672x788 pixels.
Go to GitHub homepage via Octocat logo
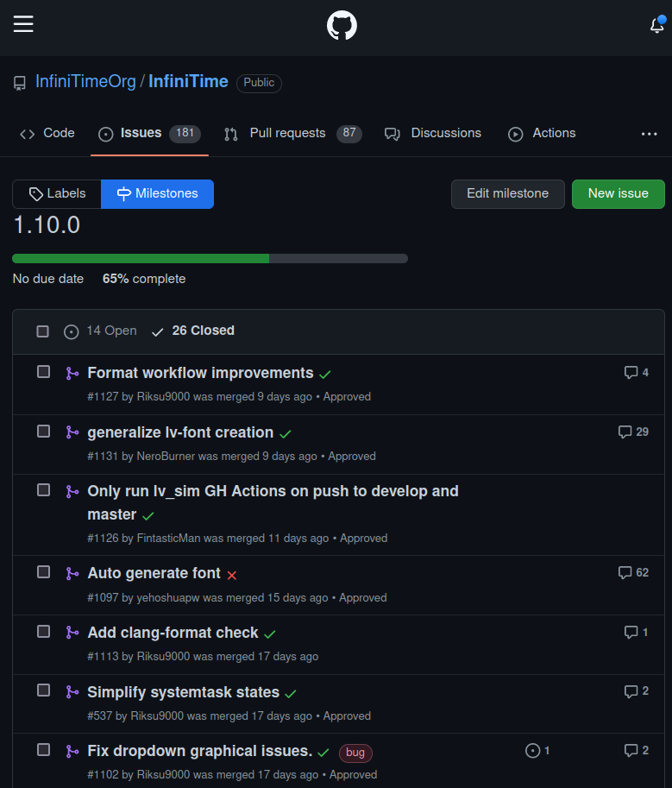point(342,25)
